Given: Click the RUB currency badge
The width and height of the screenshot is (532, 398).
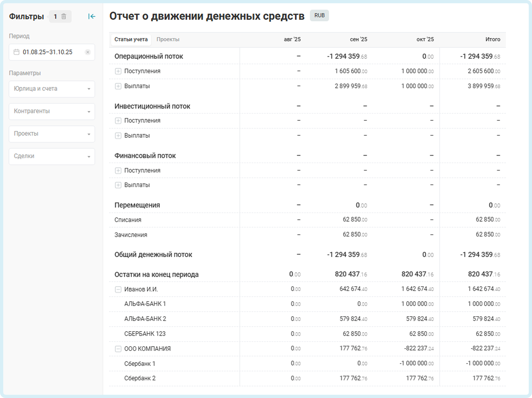Looking at the screenshot, I should 319,16.
